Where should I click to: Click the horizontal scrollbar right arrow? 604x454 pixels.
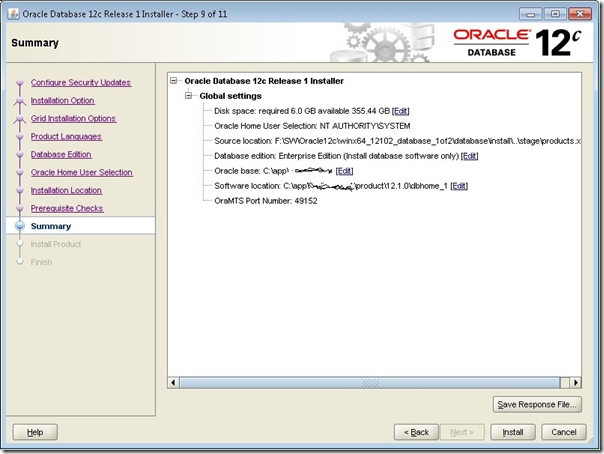point(575,382)
